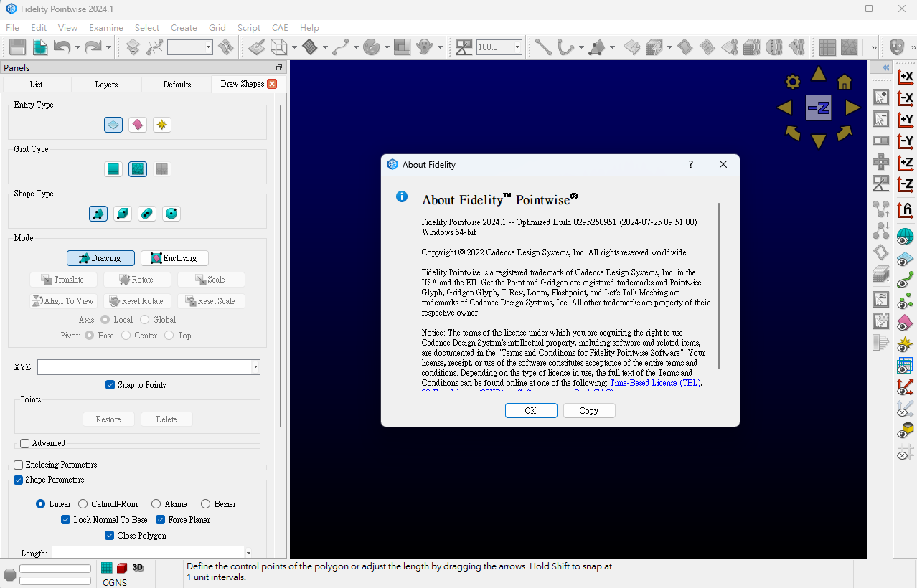
Task: Open the Time-Based License (TBL) link
Action: pos(655,383)
